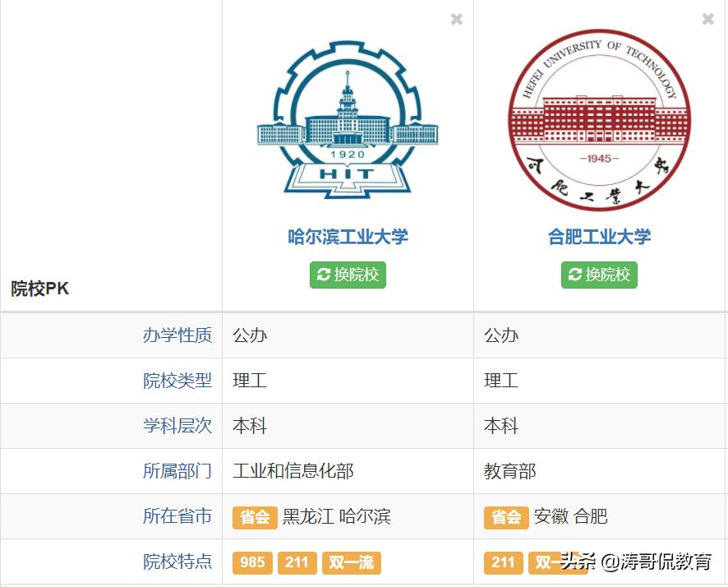Click the 211 badge for 哈尔滨工业大学
The image size is (728, 587).
click(297, 563)
